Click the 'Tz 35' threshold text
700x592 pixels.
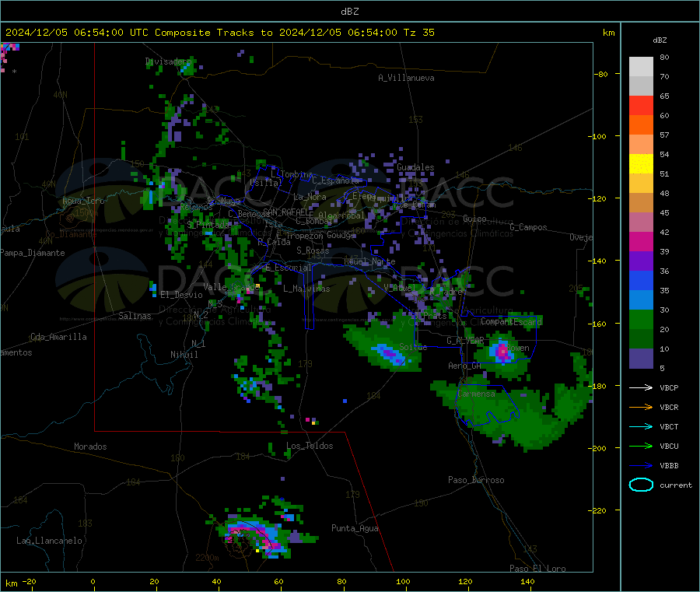[418, 33]
